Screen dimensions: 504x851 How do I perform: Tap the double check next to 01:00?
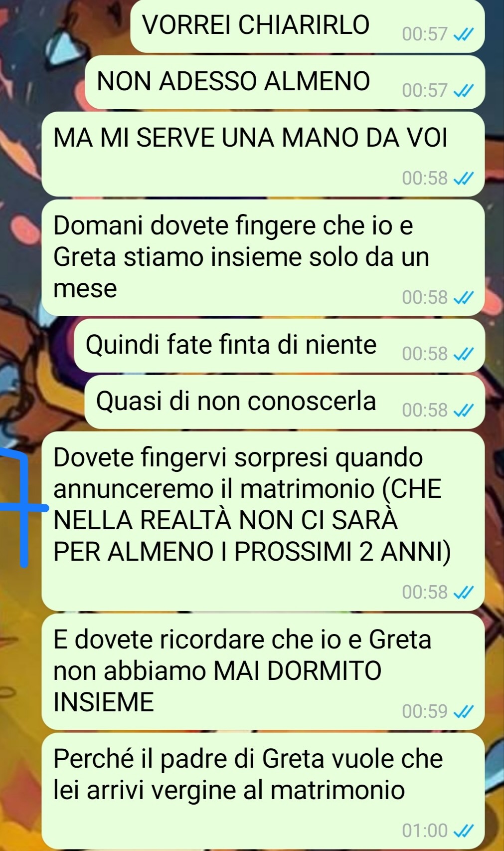click(463, 831)
